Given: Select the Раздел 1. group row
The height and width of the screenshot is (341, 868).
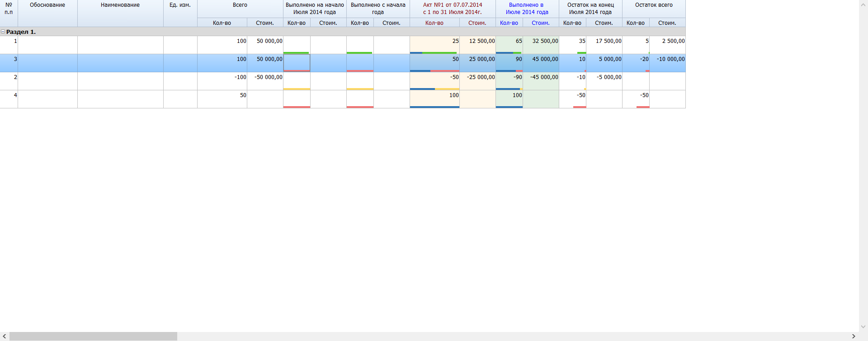Looking at the screenshot, I should click(316, 32).
